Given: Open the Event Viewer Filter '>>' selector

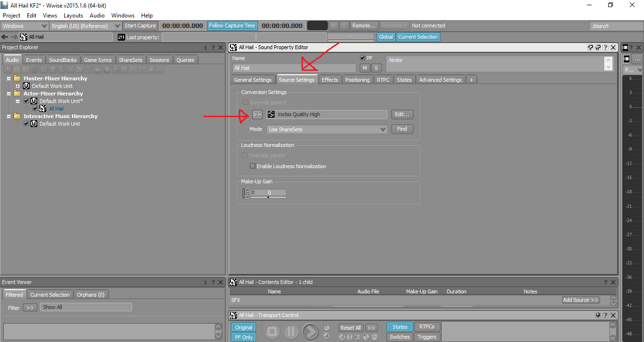Looking at the screenshot, I should (30, 308).
